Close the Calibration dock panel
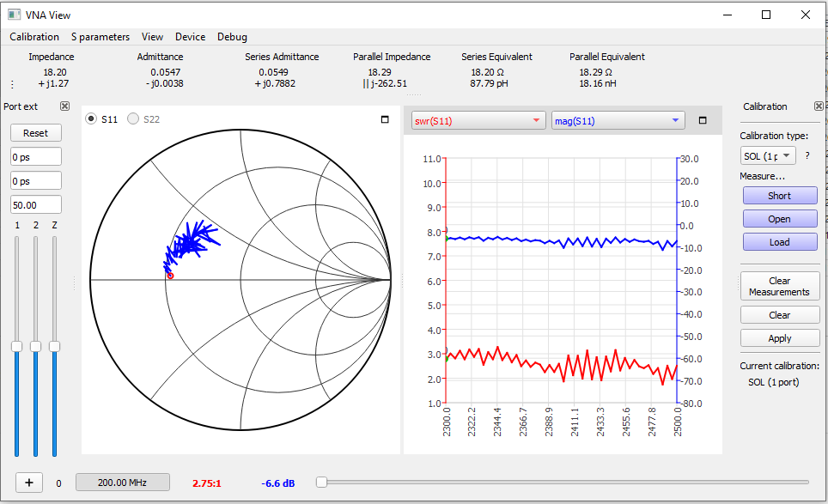The height and width of the screenshot is (504, 828). (819, 106)
